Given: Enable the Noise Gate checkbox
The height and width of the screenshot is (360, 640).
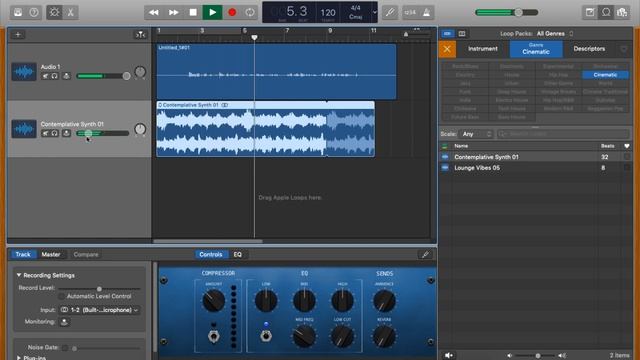Looking at the screenshot, I should pos(64,348).
